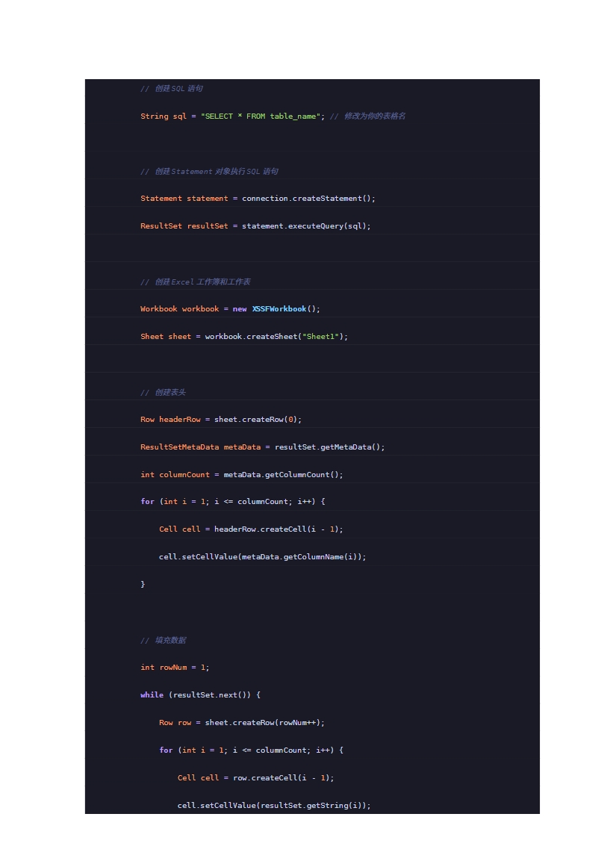Click the "填充数据" comment line
Viewport: 616px width, 864px height.
pos(164,641)
